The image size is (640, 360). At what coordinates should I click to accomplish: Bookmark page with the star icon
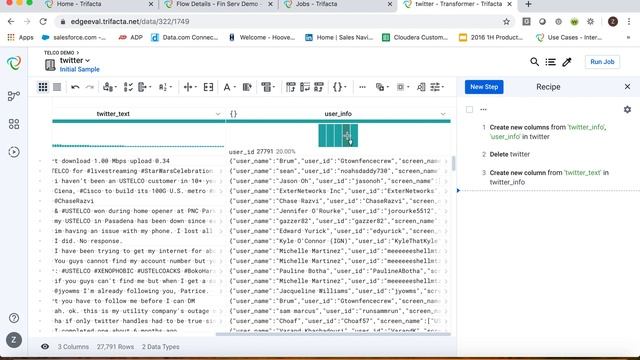click(507, 22)
